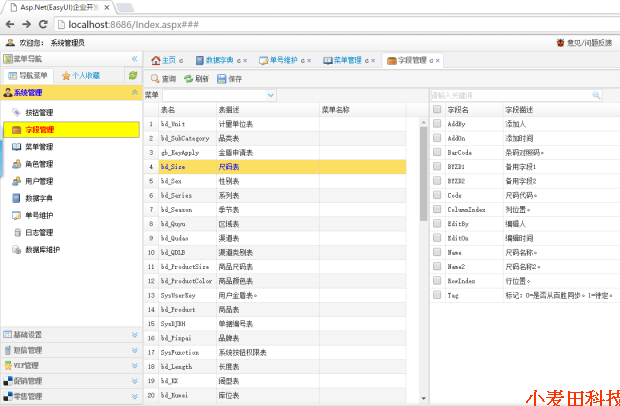Click the 日志管理 icon in sidebar

pos(17,233)
